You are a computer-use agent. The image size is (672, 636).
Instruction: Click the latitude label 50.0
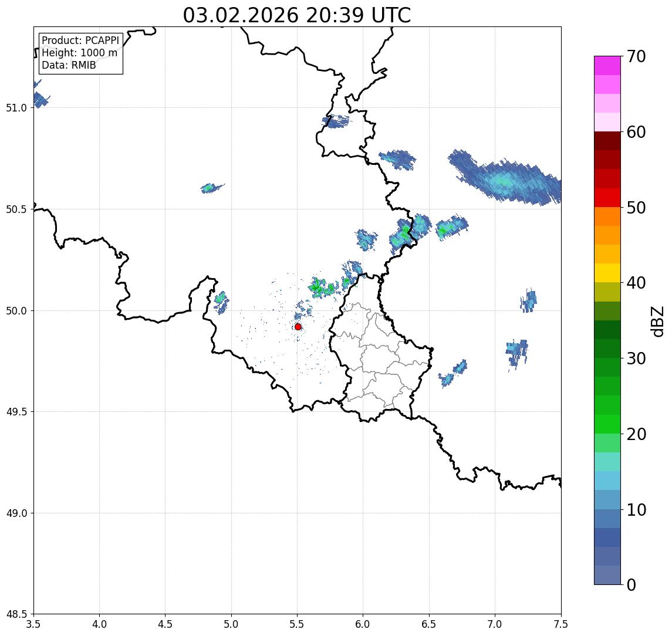(x=16, y=311)
